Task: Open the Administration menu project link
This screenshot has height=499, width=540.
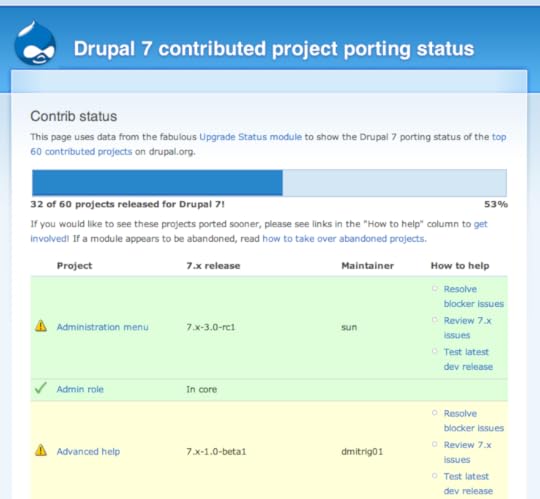Action: pos(103,327)
